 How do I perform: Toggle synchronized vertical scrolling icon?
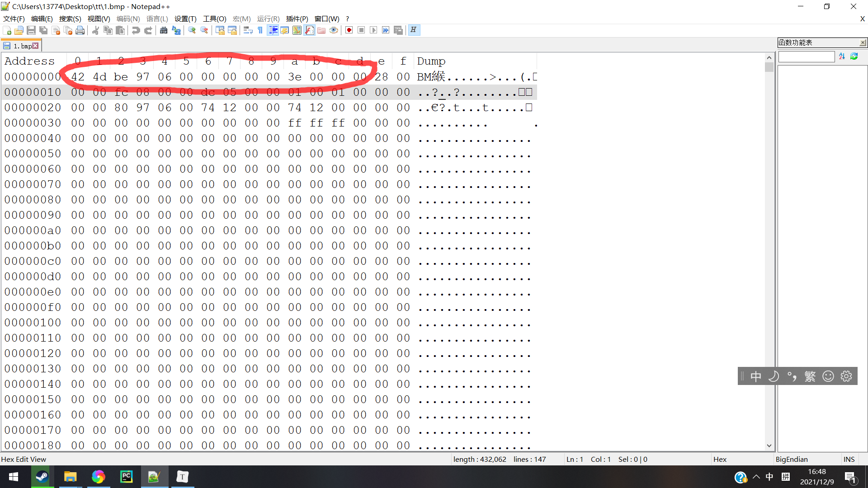(x=220, y=30)
